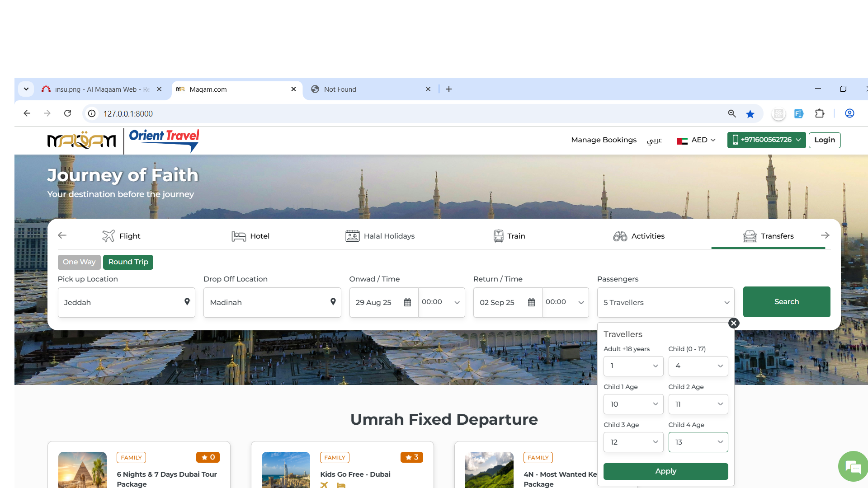The height and width of the screenshot is (488, 868).
Task: Select the One Way trip option
Action: coord(79,262)
